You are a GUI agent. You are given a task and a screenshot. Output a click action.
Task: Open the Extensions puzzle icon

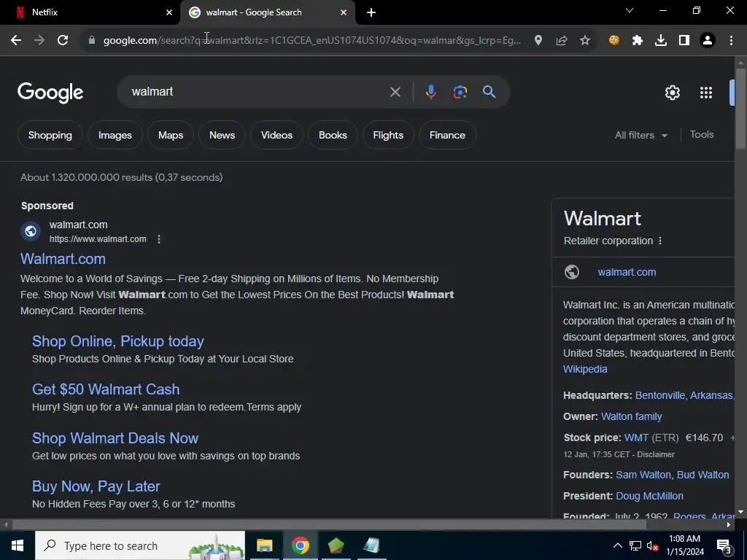click(x=638, y=41)
